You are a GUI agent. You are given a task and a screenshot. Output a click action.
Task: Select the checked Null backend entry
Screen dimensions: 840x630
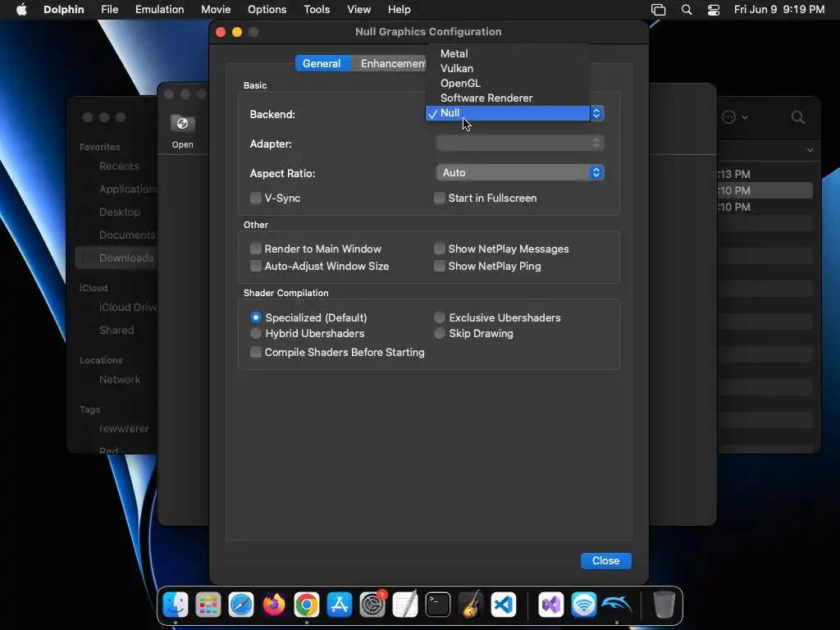(x=507, y=113)
